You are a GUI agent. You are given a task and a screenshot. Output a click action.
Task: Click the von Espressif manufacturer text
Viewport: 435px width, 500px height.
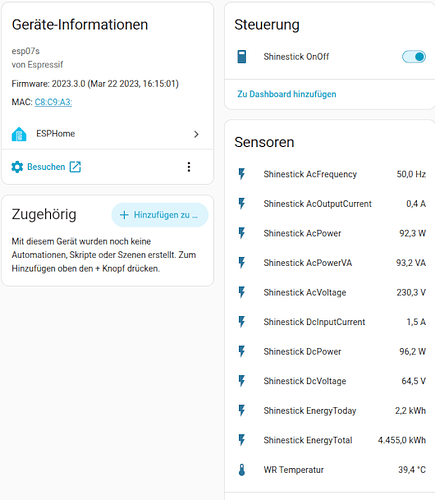pyautogui.click(x=37, y=65)
